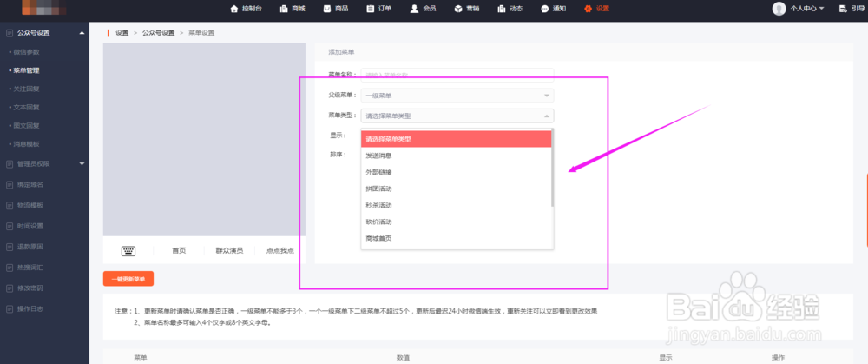Select 菜单管理 in the sidebar
868x364 pixels.
tap(27, 70)
